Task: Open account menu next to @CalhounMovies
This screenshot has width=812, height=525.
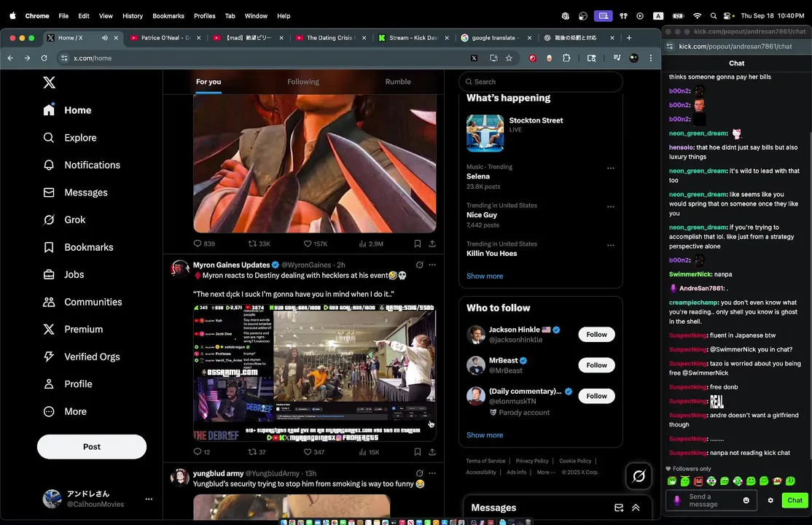Action: (149, 499)
